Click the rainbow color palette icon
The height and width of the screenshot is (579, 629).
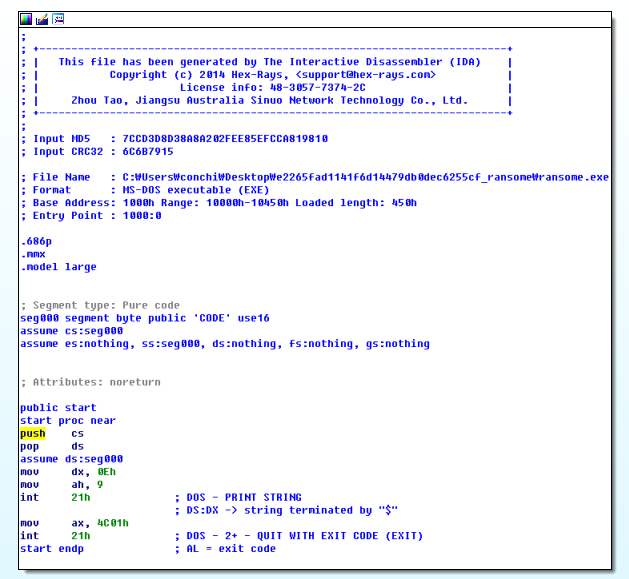[x=26, y=19]
